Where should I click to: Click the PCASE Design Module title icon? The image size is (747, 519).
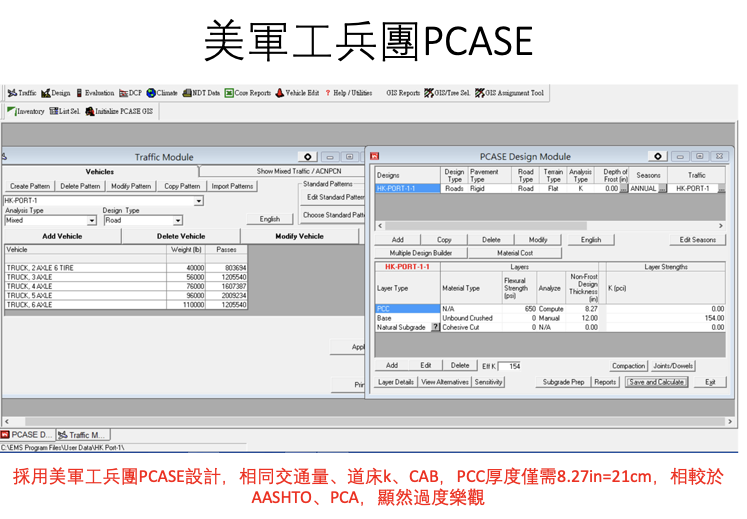pos(374,156)
